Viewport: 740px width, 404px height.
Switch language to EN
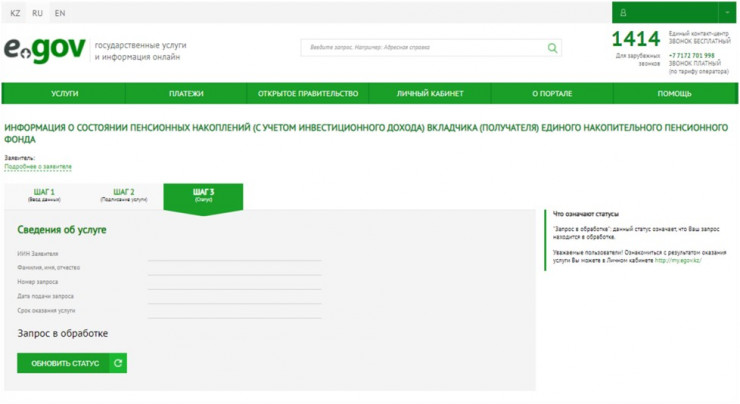pyautogui.click(x=60, y=13)
